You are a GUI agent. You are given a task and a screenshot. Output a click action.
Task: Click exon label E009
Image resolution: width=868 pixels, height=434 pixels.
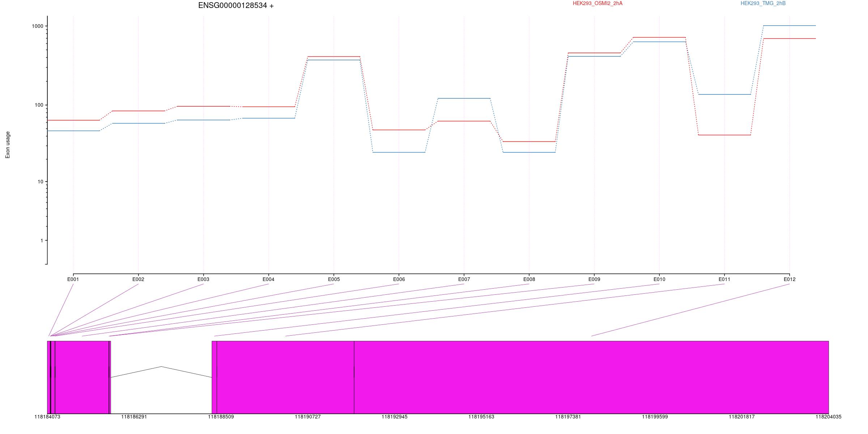click(x=594, y=279)
